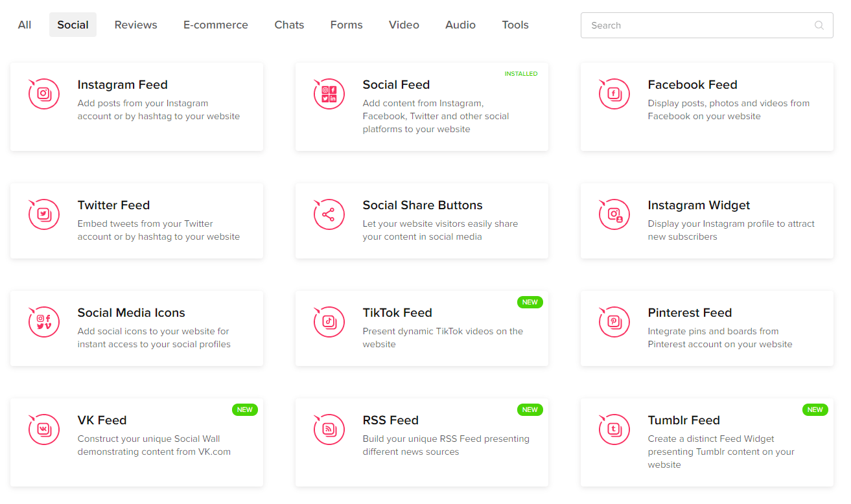Click the INSTALLED label on the Social Feed card

tap(521, 74)
